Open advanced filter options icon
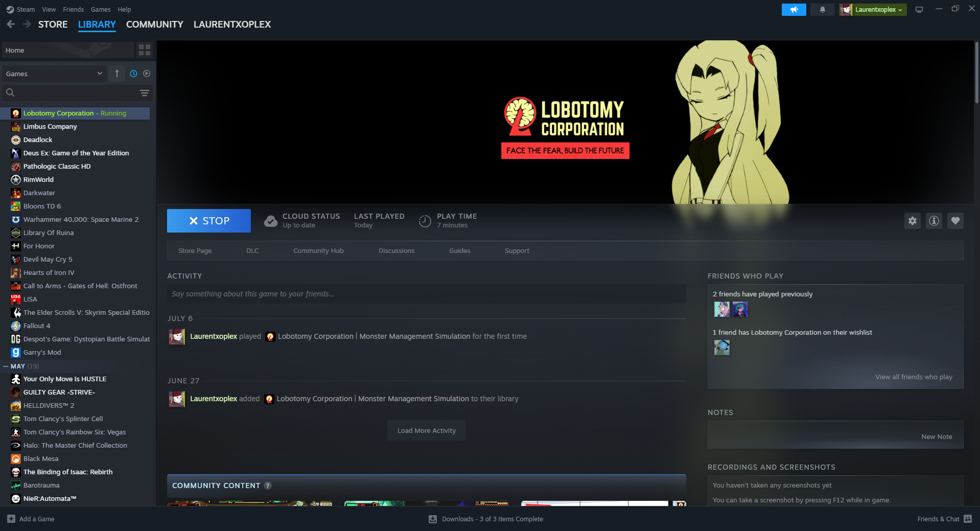980x531 pixels. coord(145,93)
